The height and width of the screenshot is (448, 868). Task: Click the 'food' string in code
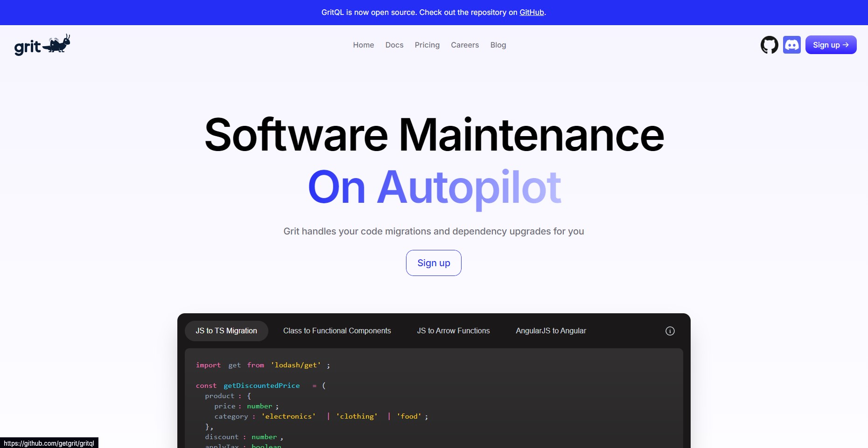coord(409,416)
